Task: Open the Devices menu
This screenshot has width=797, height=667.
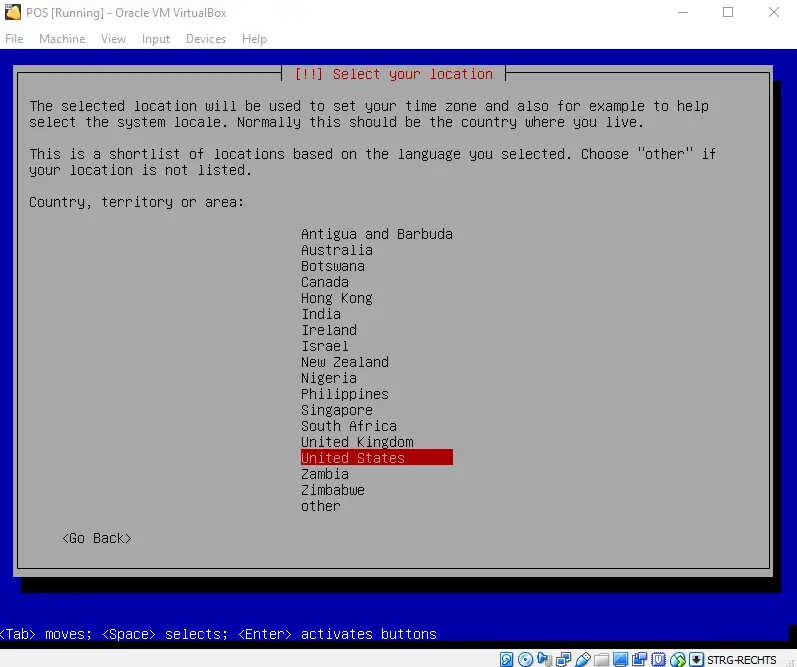Action: coord(206,38)
